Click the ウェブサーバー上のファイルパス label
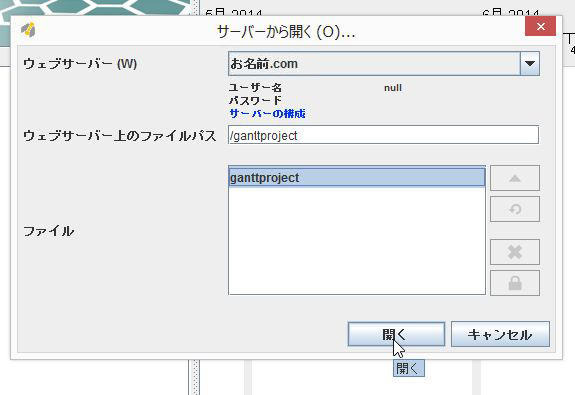 pyautogui.click(x=120, y=136)
